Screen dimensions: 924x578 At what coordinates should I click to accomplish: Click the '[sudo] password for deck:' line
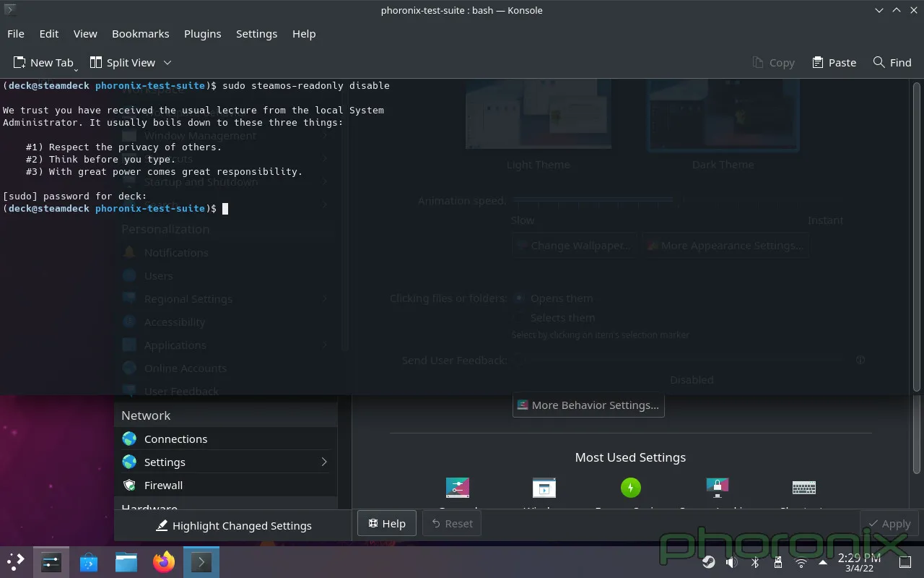click(75, 196)
